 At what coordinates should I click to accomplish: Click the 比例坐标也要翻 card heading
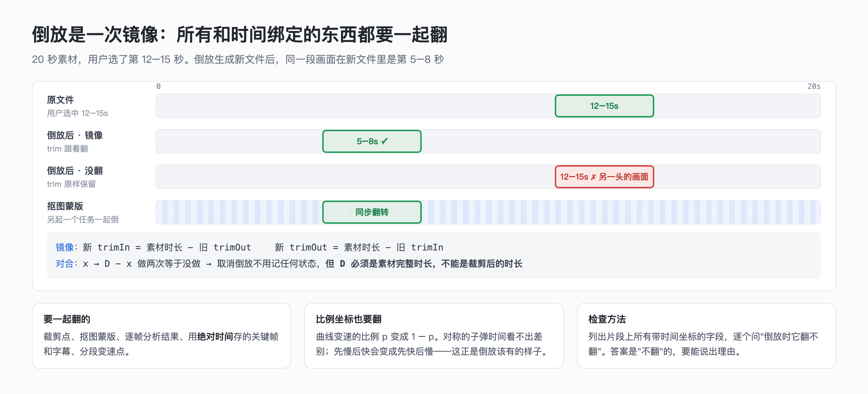pyautogui.click(x=349, y=319)
